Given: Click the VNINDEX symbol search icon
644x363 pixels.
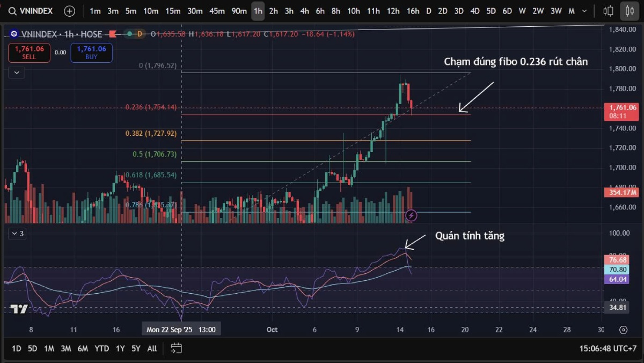Looking at the screenshot, I should tap(12, 11).
